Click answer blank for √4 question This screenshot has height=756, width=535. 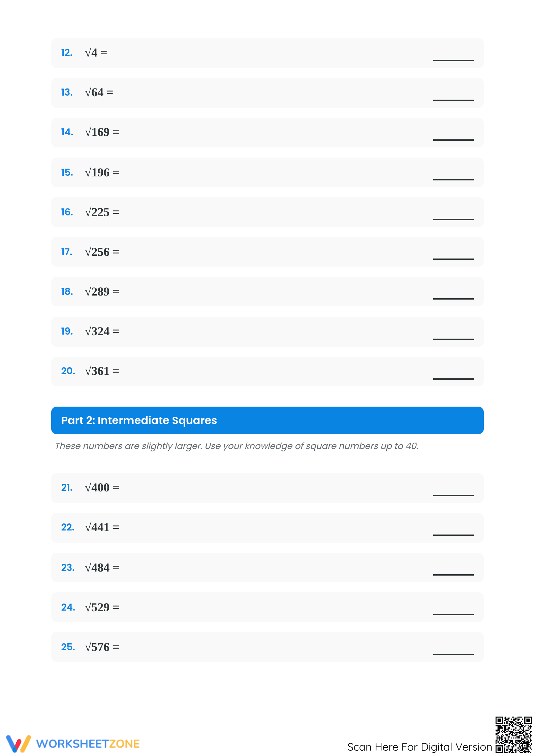coord(453,60)
